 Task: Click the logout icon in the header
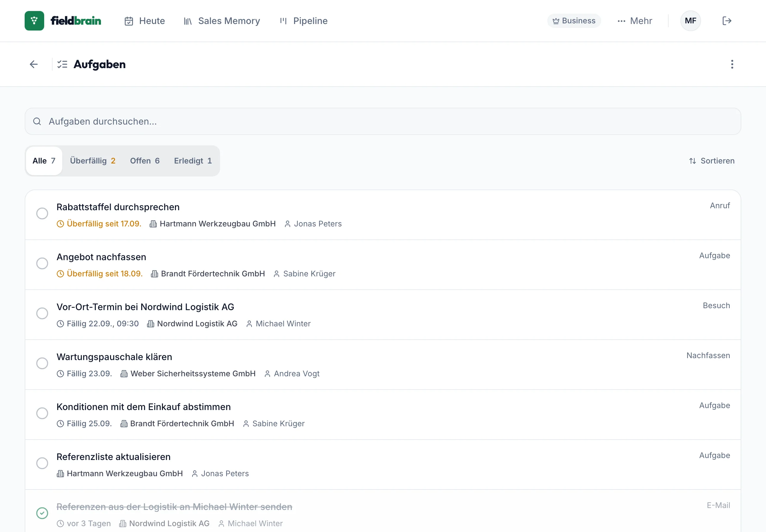click(727, 21)
